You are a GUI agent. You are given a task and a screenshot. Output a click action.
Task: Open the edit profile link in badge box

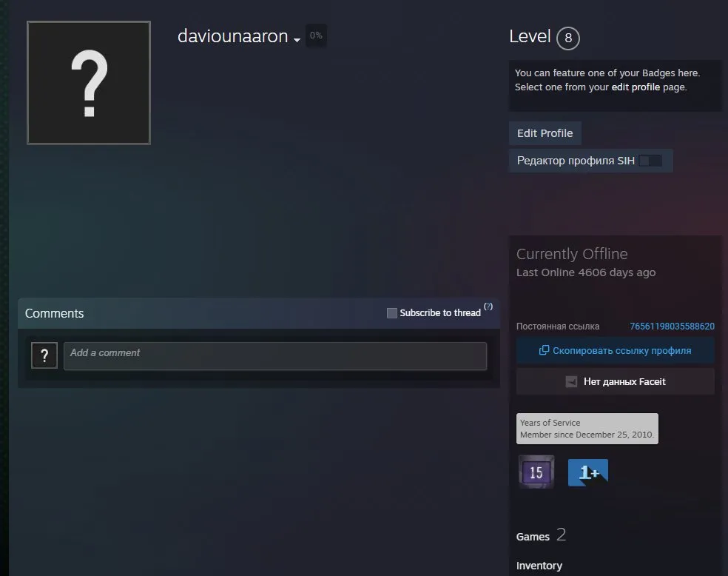click(636, 87)
